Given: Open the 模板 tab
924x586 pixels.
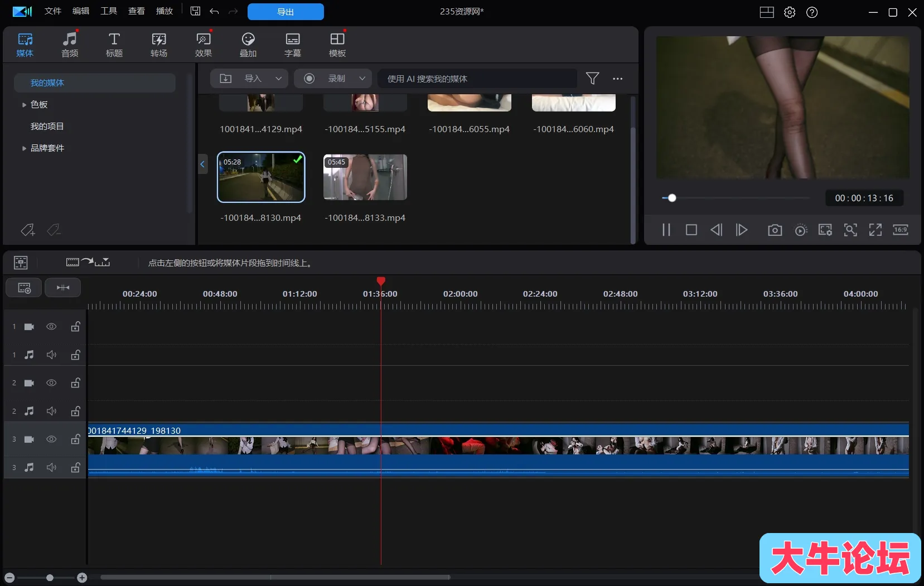Looking at the screenshot, I should 337,45.
